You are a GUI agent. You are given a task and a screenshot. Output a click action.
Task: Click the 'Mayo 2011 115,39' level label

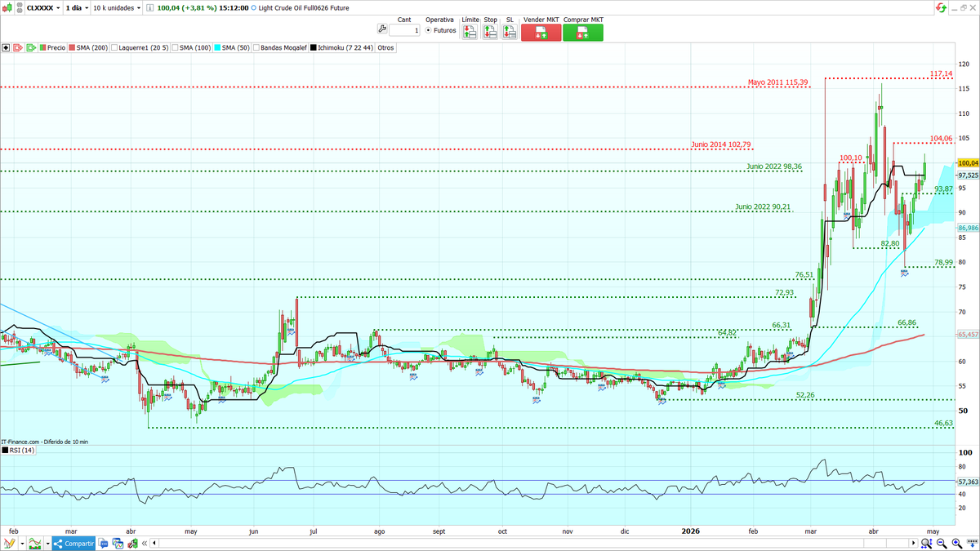coord(777,82)
